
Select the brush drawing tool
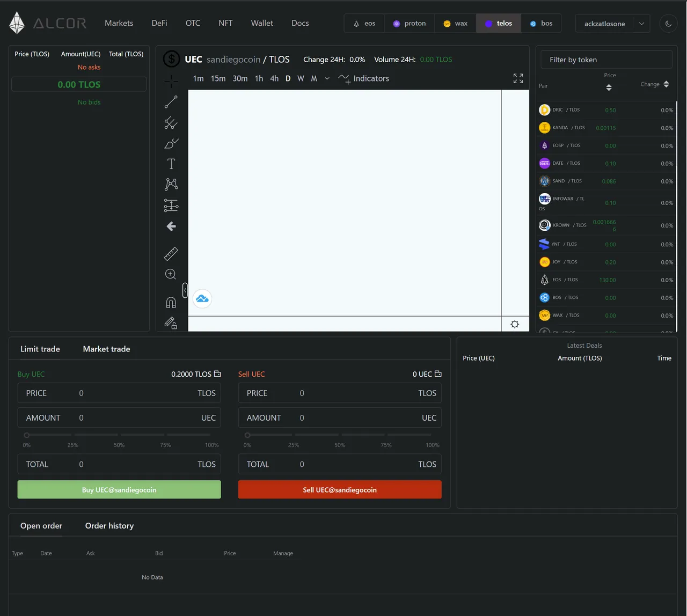click(171, 143)
